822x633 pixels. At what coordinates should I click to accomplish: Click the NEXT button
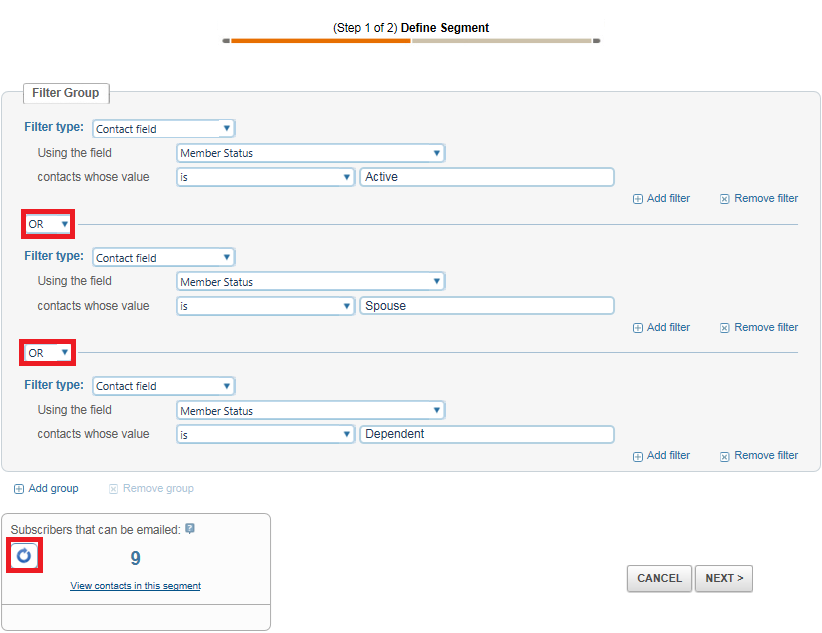[x=725, y=578]
